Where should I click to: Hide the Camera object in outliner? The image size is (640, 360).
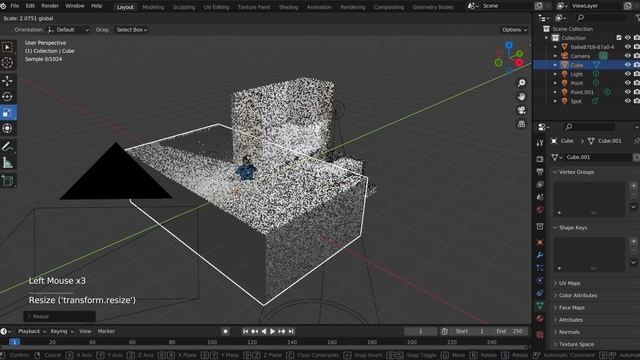click(x=628, y=56)
